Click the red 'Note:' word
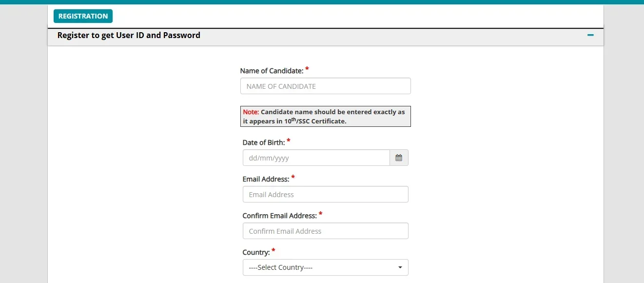 (x=251, y=112)
